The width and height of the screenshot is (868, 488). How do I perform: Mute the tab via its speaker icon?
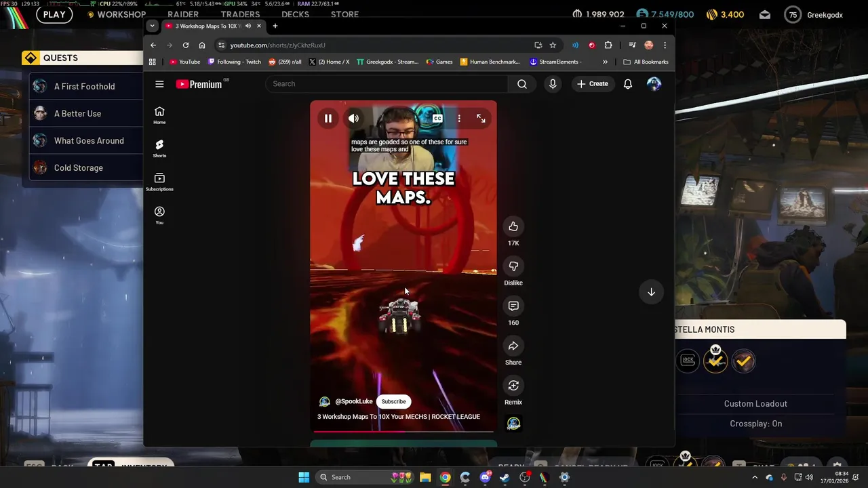tap(248, 26)
